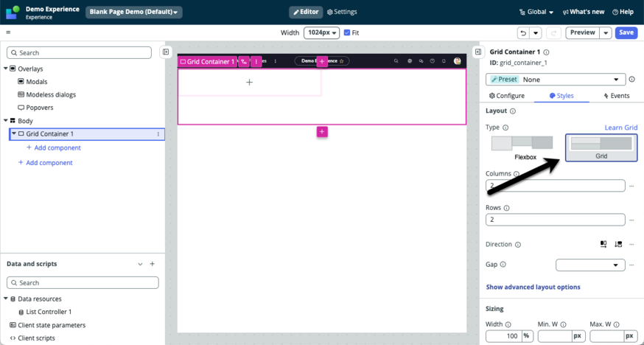Collapse the right properties panel toggle icon

pyautogui.click(x=477, y=52)
